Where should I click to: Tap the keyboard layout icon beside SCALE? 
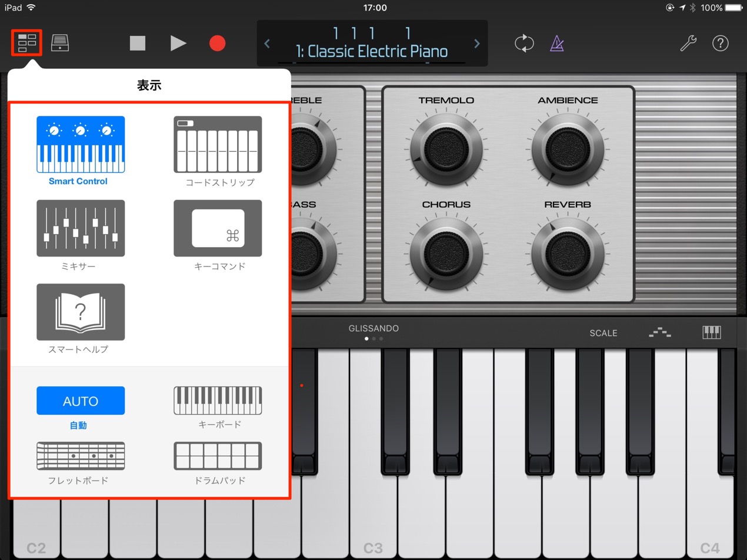tap(712, 332)
